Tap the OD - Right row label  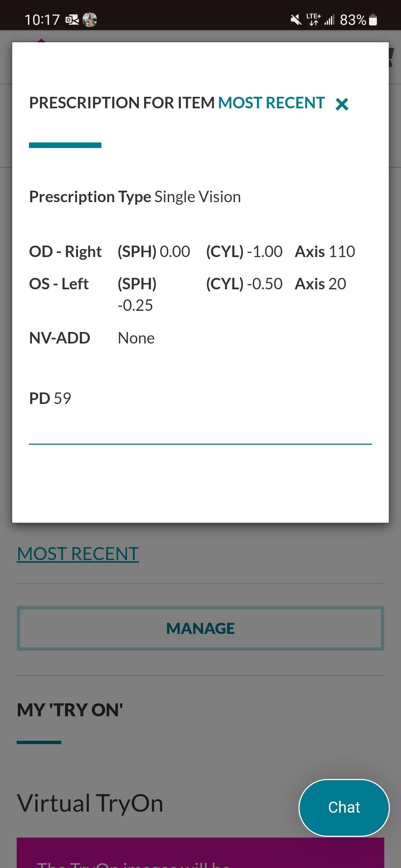[x=65, y=251]
